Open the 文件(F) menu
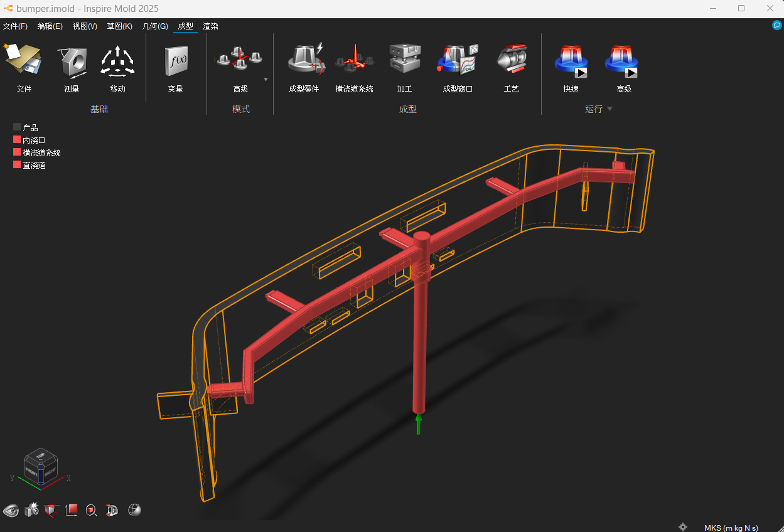The image size is (784, 532). [x=15, y=26]
